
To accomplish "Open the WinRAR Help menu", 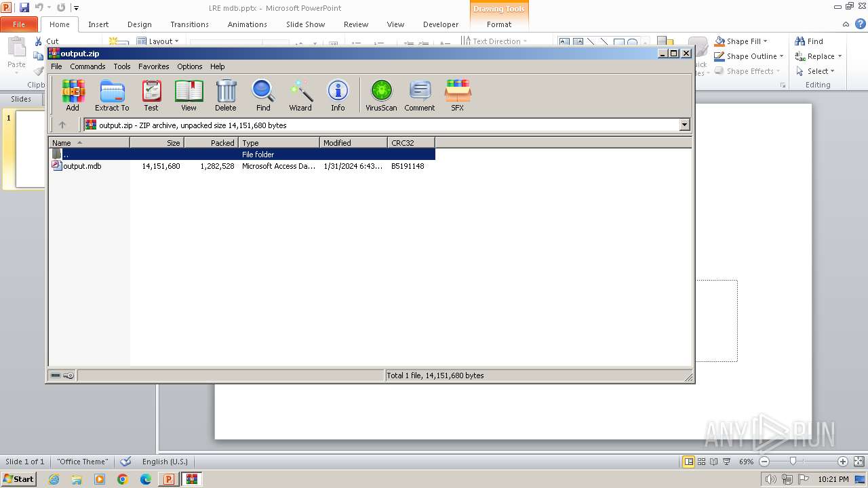I will [217, 66].
